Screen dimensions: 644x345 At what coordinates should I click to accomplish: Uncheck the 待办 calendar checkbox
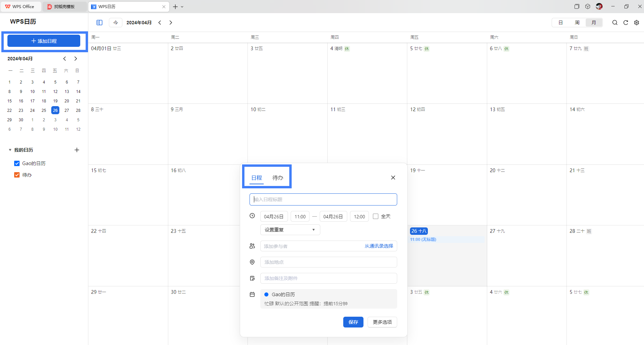point(17,175)
